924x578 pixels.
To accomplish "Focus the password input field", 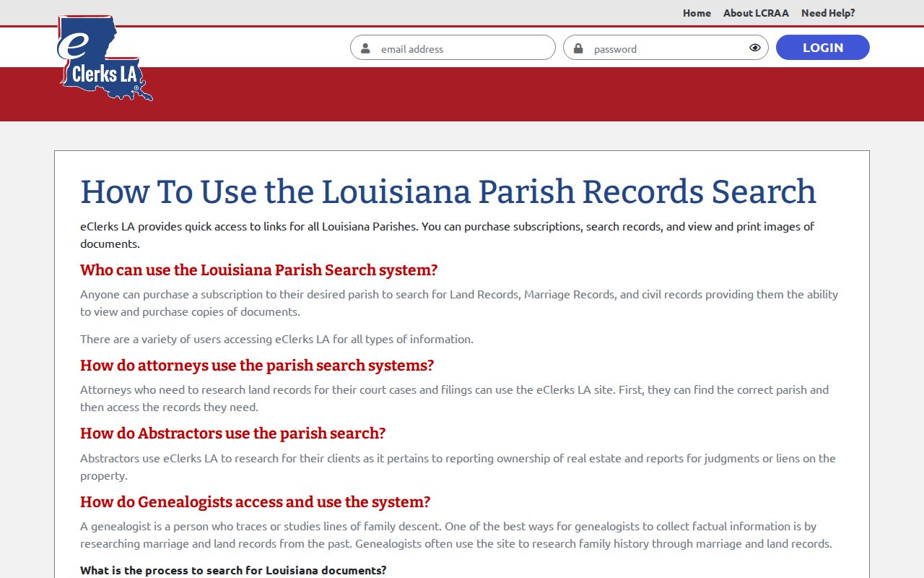I will [666, 48].
